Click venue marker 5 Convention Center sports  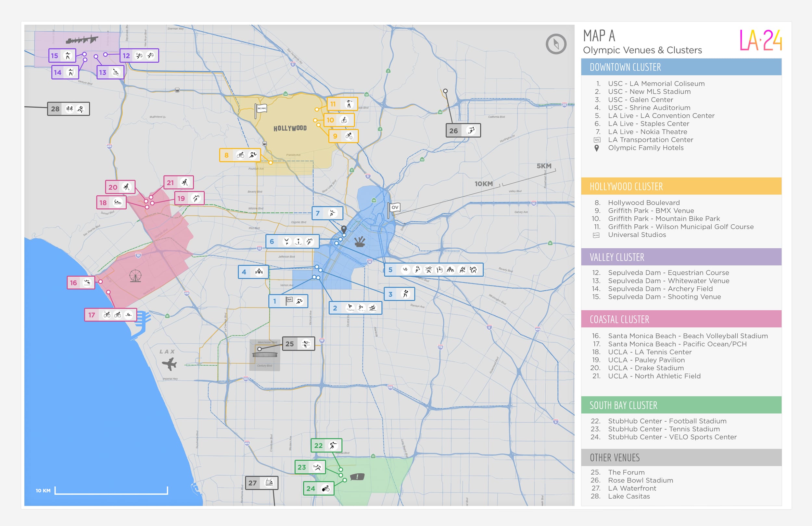[433, 270]
